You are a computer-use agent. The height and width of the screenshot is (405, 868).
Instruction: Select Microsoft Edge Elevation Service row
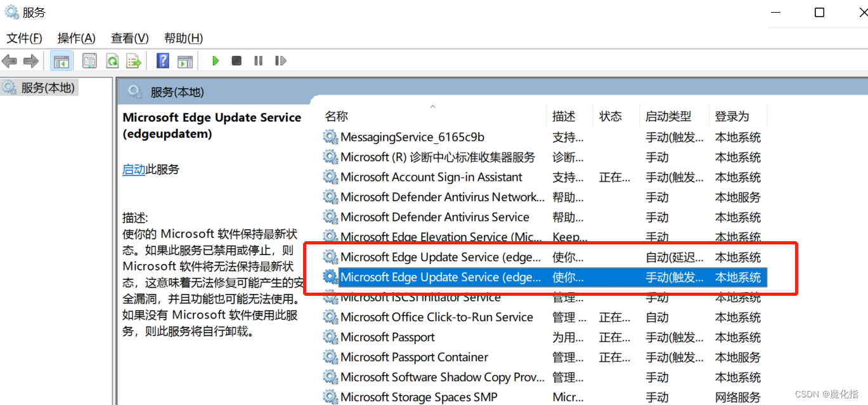(543, 237)
